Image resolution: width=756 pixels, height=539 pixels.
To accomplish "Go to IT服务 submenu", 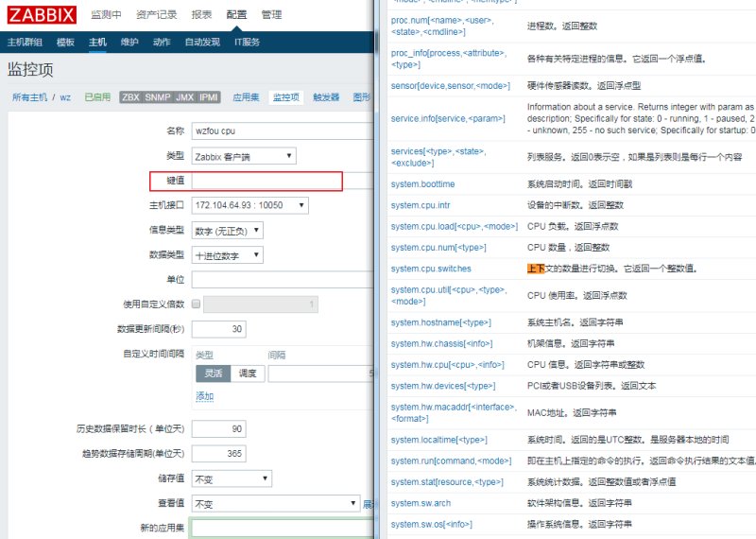I will click(247, 42).
